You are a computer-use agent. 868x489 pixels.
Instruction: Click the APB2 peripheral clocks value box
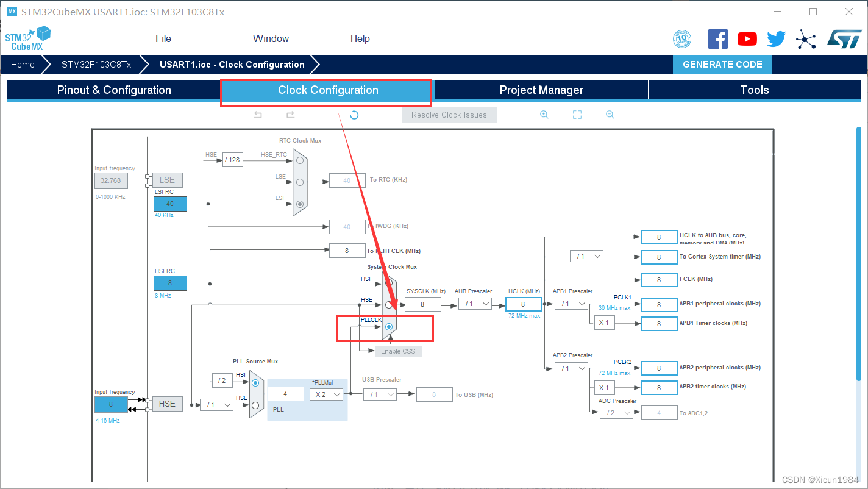659,368
